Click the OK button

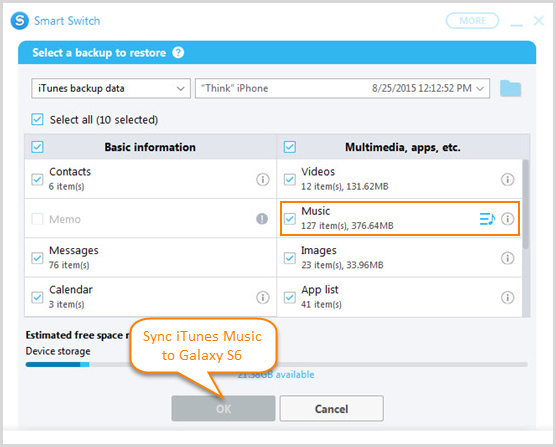pyautogui.click(x=223, y=408)
